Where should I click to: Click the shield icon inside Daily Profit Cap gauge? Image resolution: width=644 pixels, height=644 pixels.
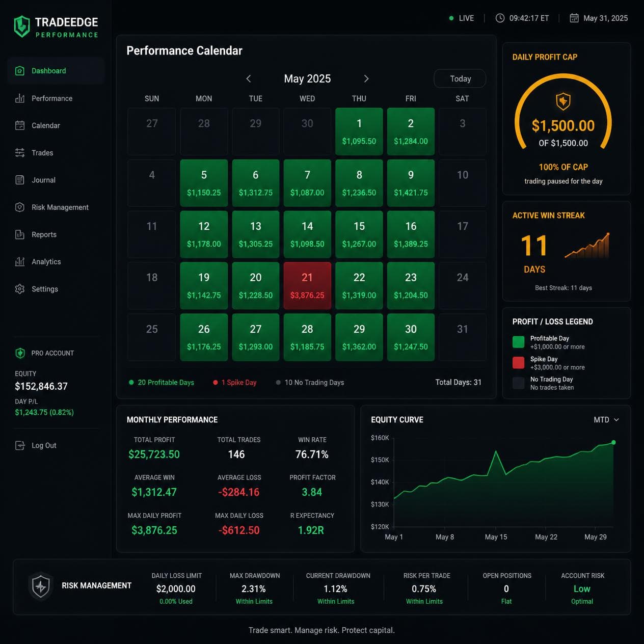coord(563,101)
